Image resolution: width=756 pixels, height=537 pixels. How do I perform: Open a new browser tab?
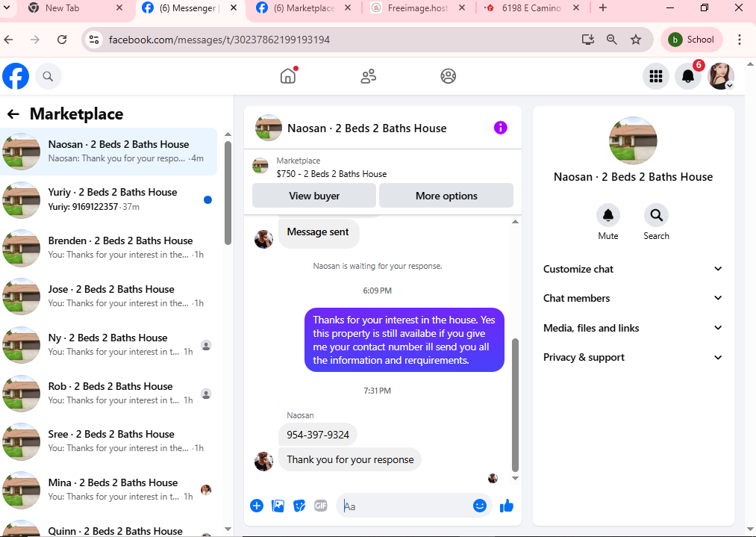[x=603, y=8]
